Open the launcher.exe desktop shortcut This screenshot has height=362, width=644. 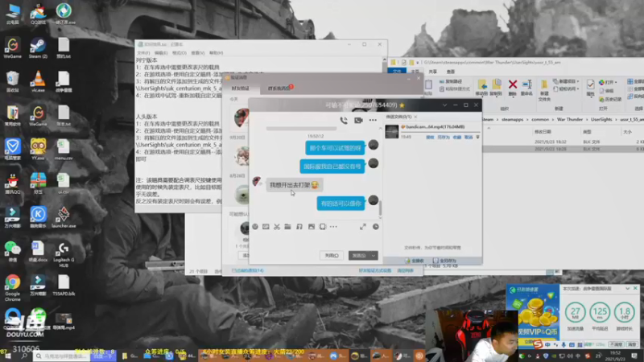[64, 217]
